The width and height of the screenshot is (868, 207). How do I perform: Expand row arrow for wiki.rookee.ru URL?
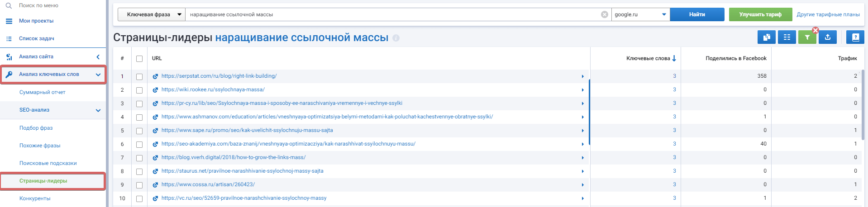(x=583, y=90)
